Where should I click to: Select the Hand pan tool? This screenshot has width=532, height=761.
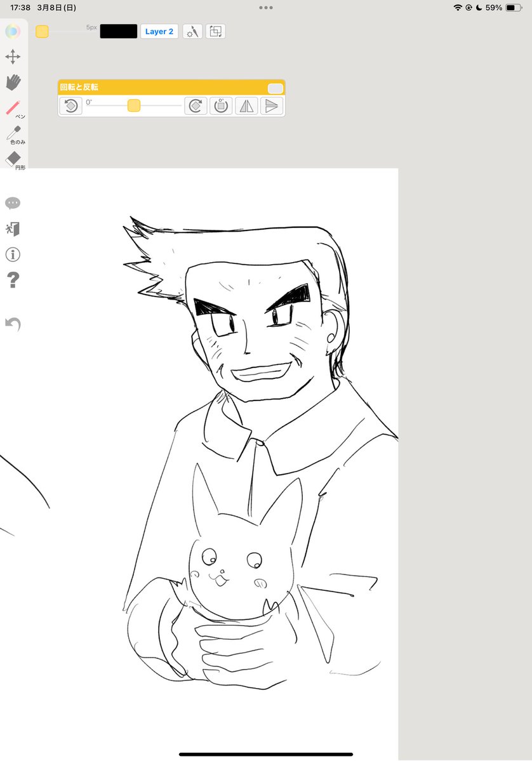click(13, 82)
